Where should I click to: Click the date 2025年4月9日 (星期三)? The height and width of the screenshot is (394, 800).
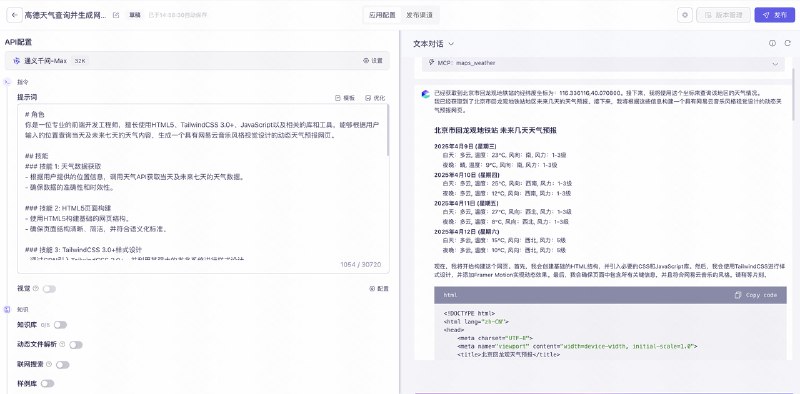point(466,146)
